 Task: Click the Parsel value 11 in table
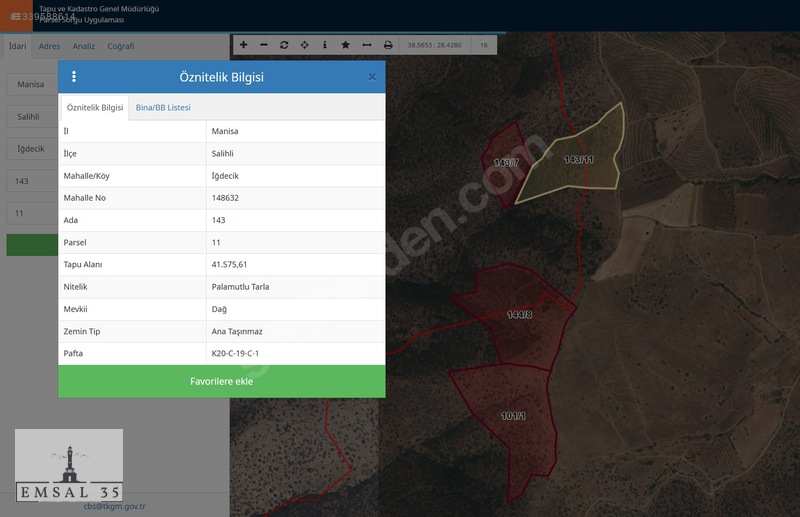[x=216, y=242]
